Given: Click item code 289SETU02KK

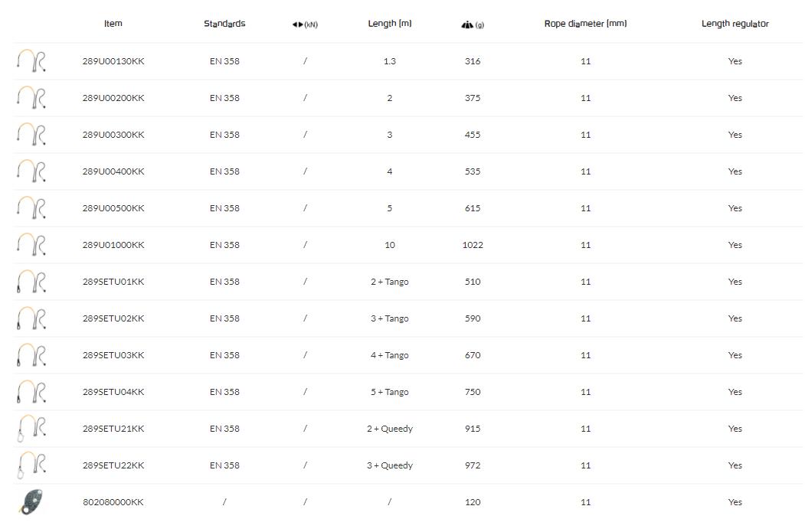Looking at the screenshot, I should [113, 318].
